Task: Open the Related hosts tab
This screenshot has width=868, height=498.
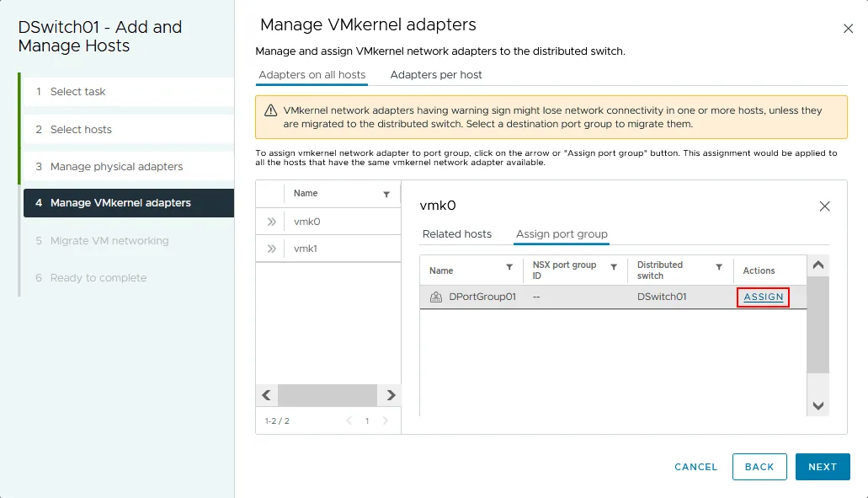Action: tap(456, 234)
